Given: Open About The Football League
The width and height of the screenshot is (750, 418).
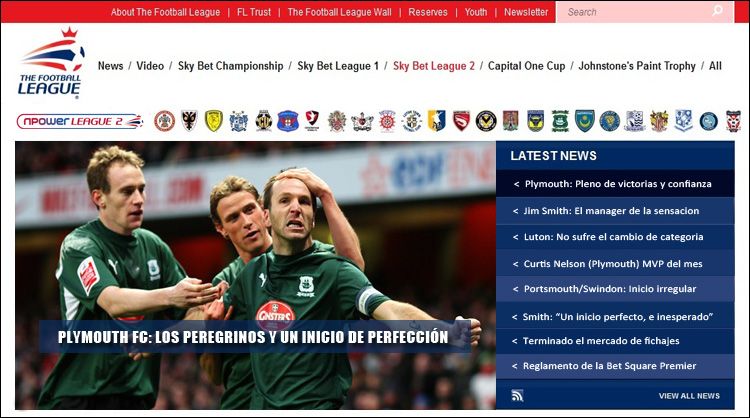Looking at the screenshot, I should pos(165,12).
